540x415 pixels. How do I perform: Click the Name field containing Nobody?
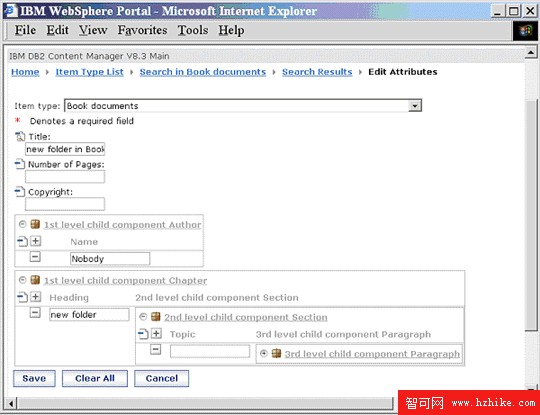(110, 259)
